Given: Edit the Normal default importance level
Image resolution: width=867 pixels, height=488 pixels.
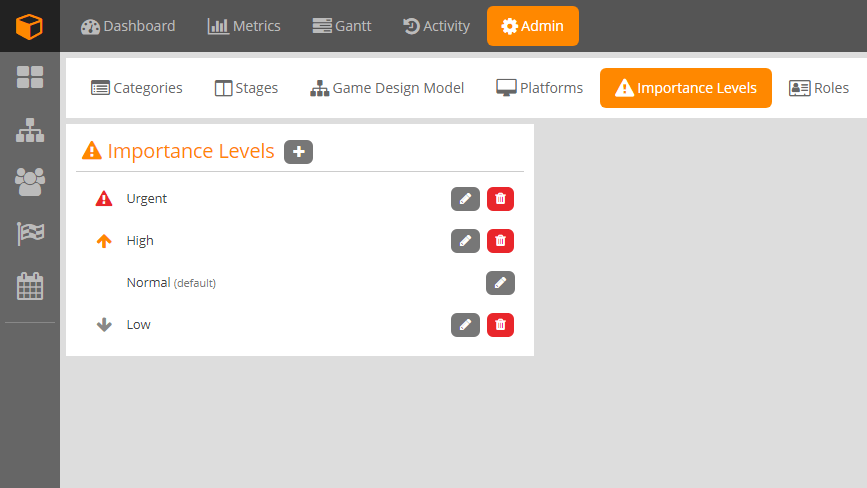Looking at the screenshot, I should [500, 283].
